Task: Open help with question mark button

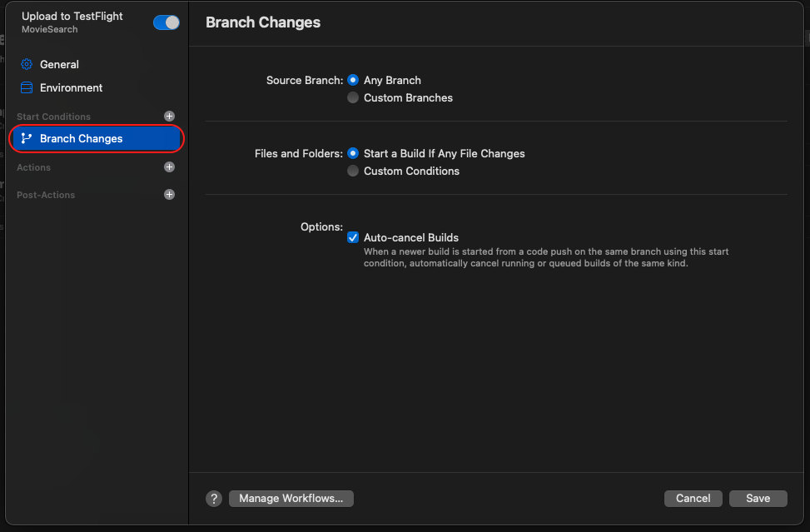Action: (x=214, y=499)
